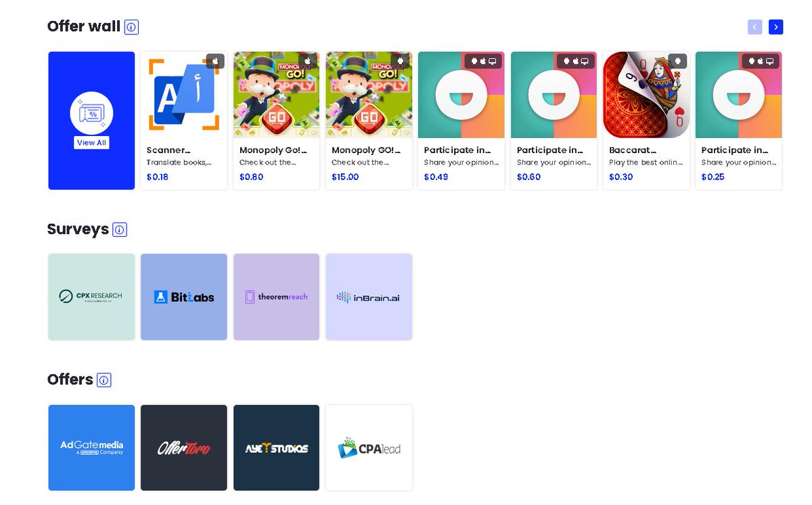
Task: Open the OfferToro offers provider
Action: pos(184,447)
